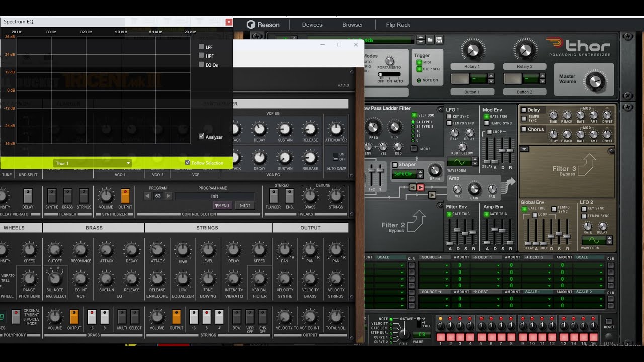Save the Thor patch with the floppy icon
The height and width of the screenshot is (362, 644).
(439, 40)
